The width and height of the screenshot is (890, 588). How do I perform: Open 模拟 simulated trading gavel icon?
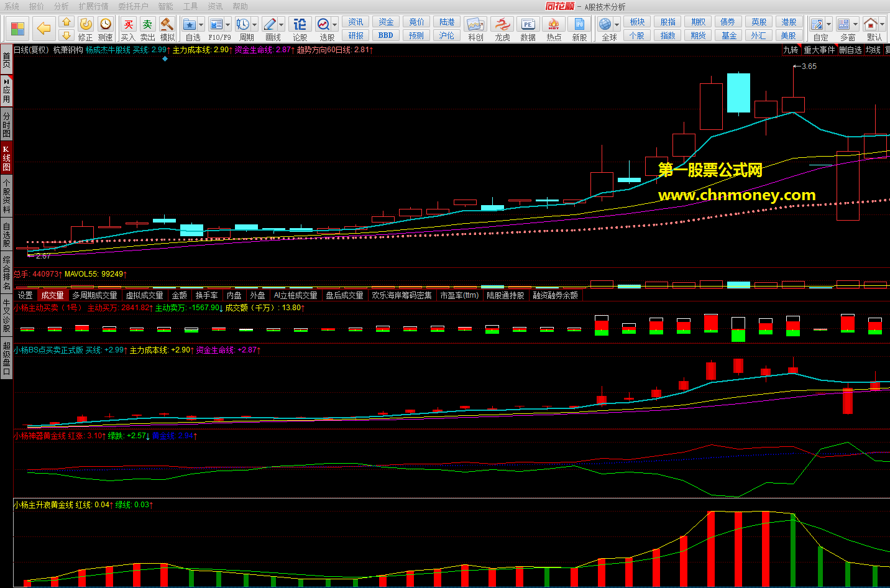point(167,24)
